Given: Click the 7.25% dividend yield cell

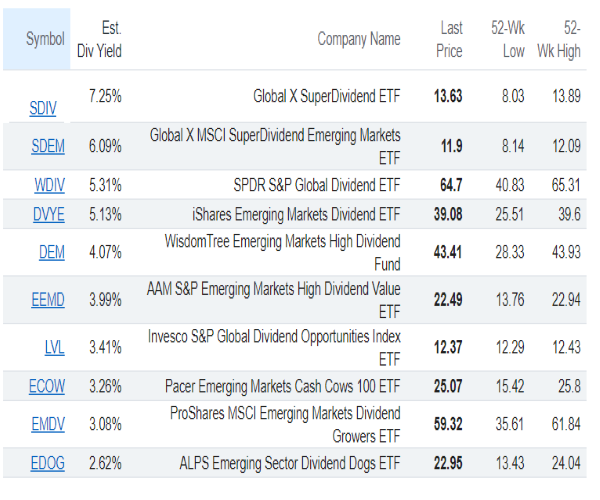Looking at the screenshot, I should point(105,97).
